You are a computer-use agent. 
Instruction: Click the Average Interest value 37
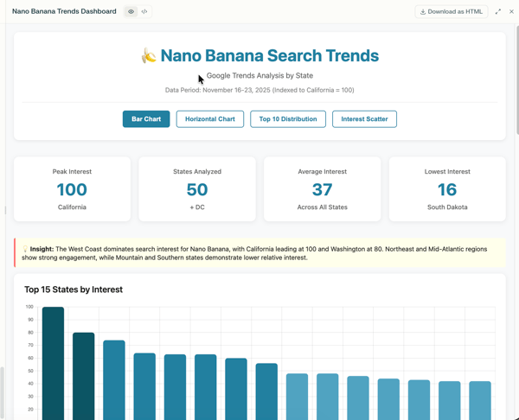click(322, 189)
